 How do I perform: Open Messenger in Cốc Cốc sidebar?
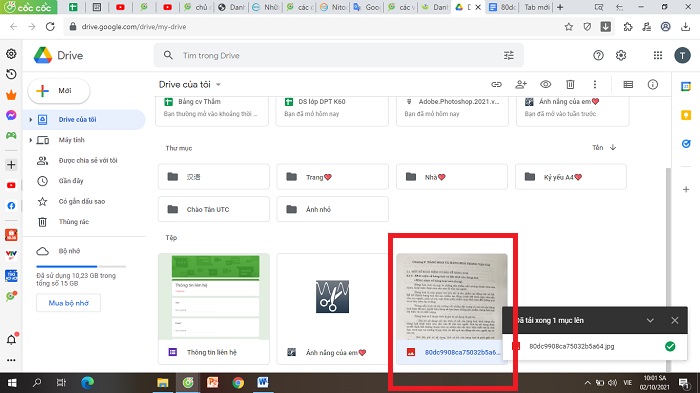[11, 115]
